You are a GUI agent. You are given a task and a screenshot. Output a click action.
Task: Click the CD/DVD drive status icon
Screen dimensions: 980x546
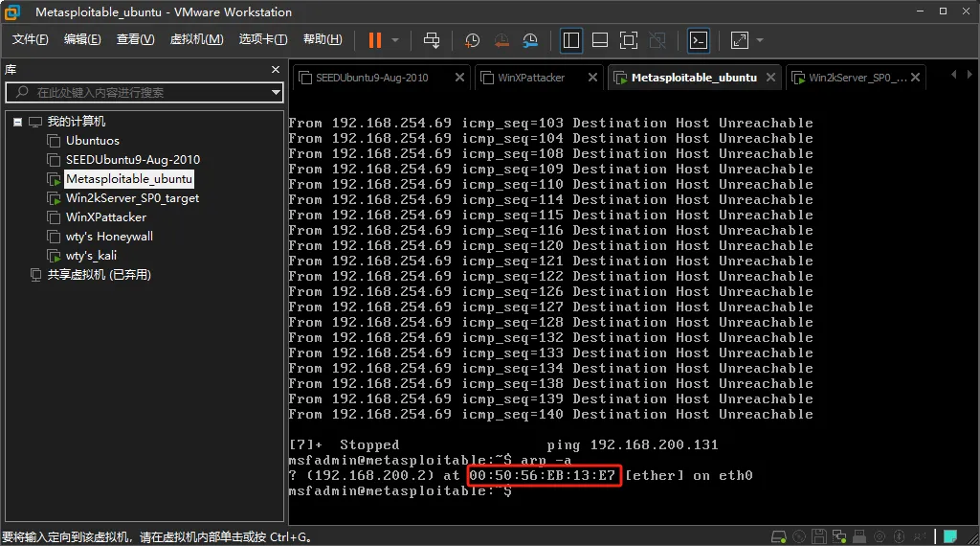click(799, 536)
